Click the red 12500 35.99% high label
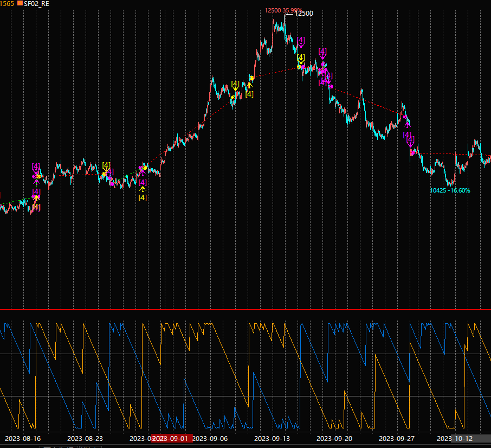Screen dimensions: 491x448 point(282,10)
